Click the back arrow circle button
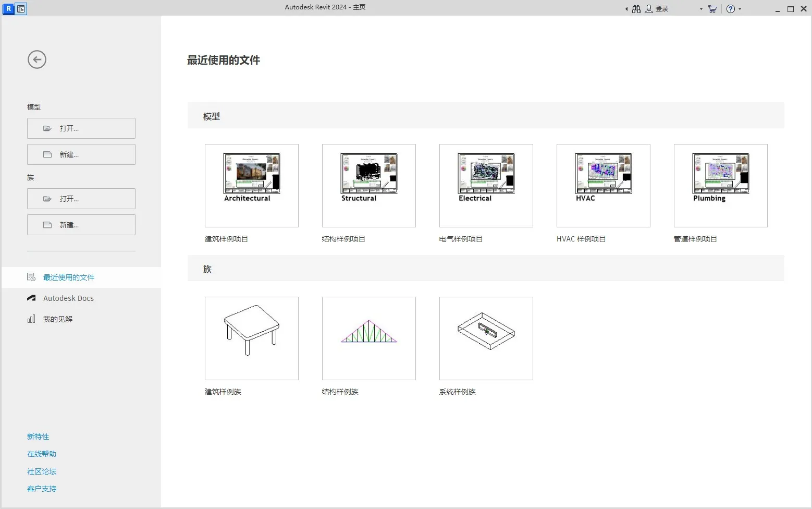812x509 pixels. (37, 59)
